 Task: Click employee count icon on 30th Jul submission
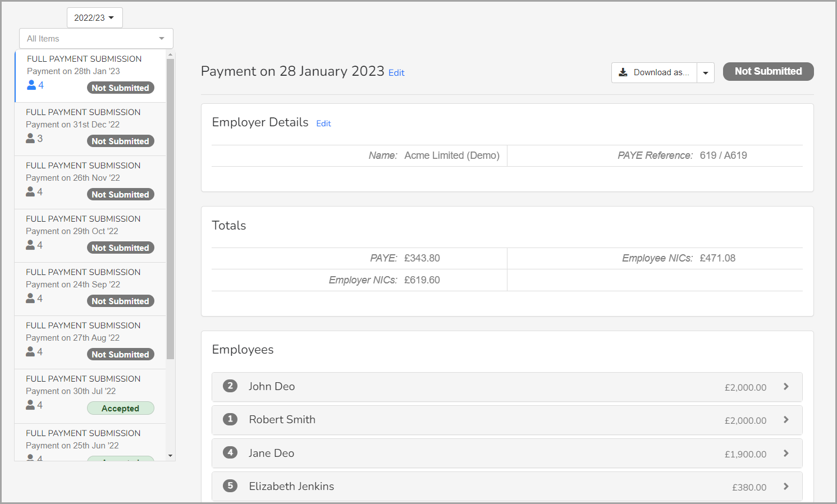30,405
